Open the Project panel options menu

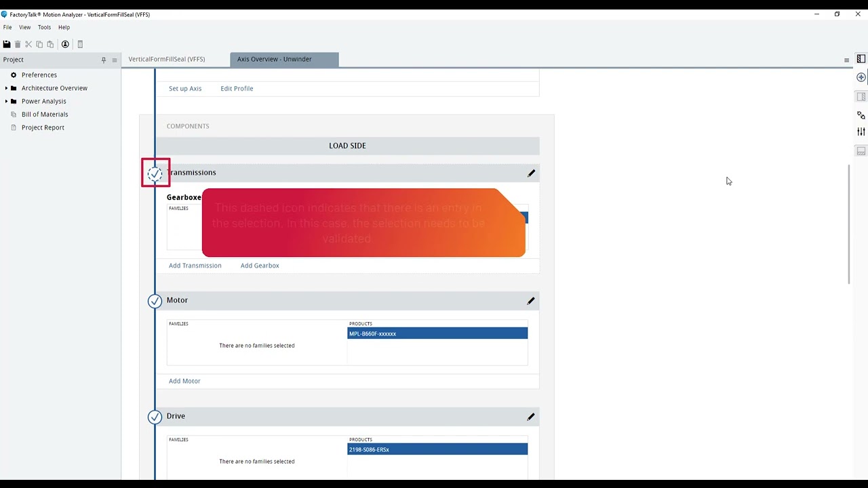pyautogui.click(x=115, y=60)
